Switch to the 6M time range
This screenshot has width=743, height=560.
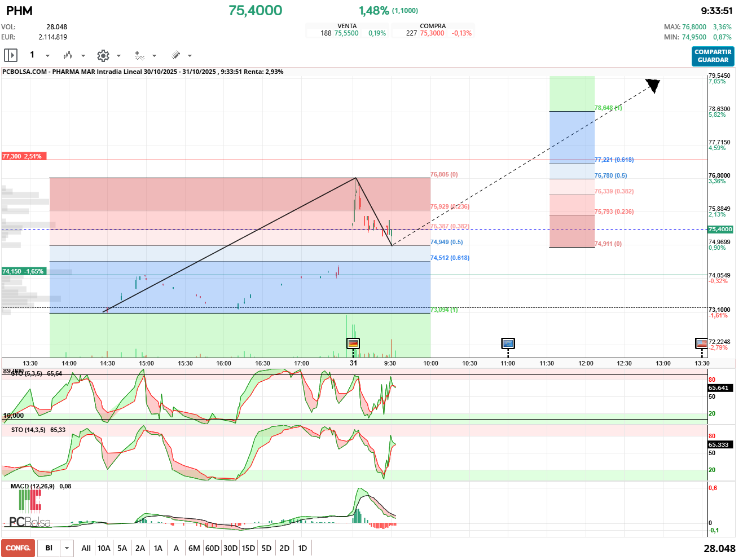[x=194, y=548]
